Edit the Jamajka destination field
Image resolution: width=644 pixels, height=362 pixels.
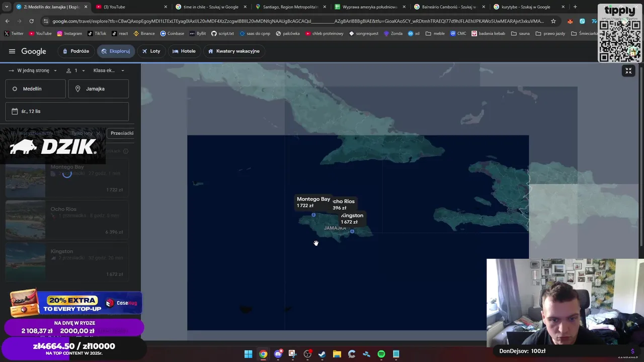click(x=99, y=89)
